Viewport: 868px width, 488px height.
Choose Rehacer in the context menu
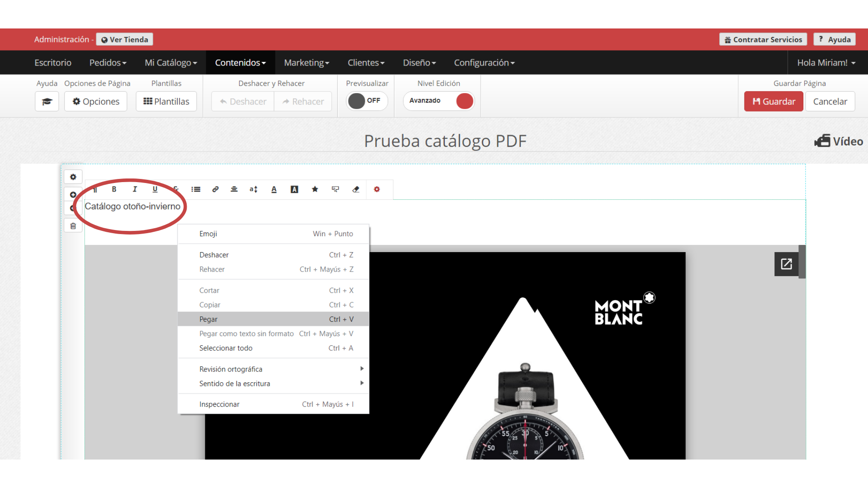274,269
